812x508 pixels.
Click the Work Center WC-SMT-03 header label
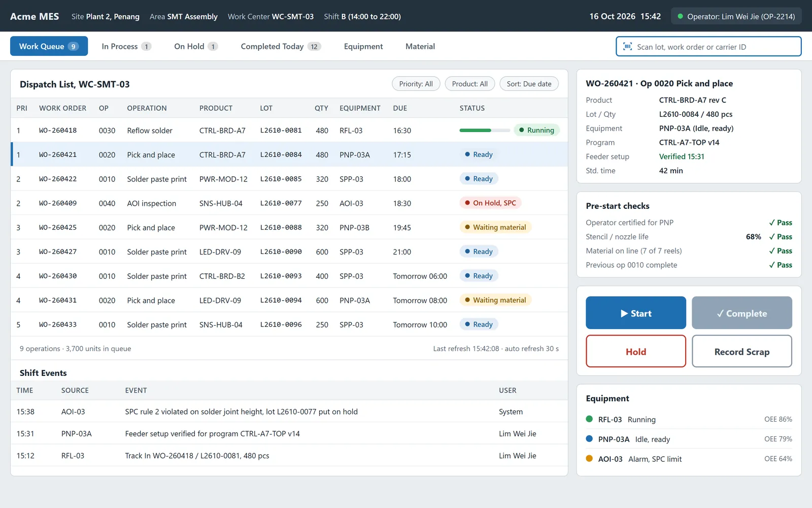pyautogui.click(x=270, y=16)
